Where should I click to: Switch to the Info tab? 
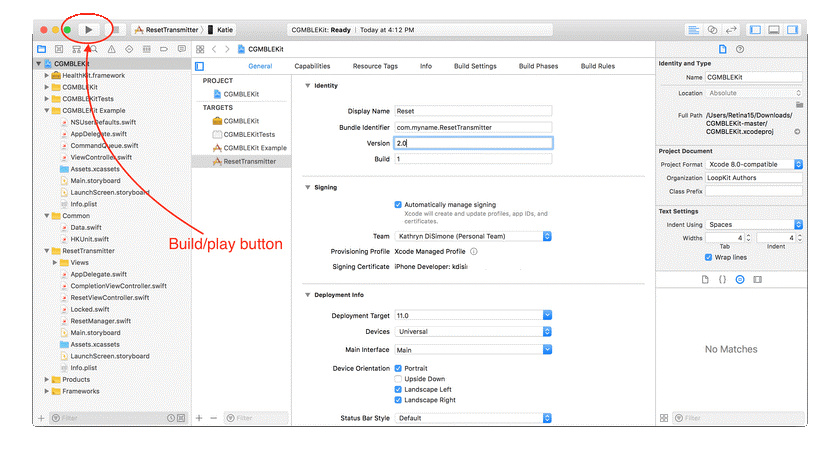click(x=426, y=66)
